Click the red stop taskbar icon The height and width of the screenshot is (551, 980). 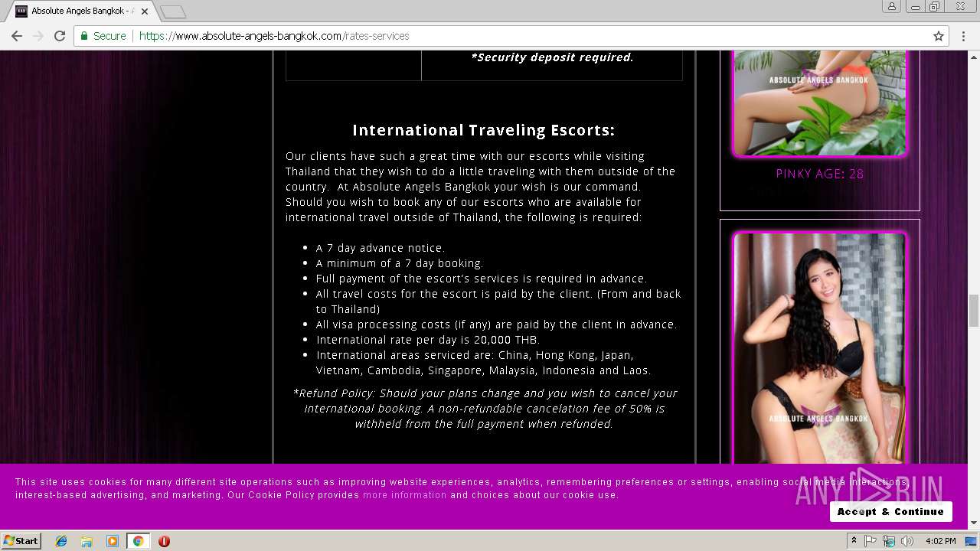pyautogui.click(x=164, y=541)
